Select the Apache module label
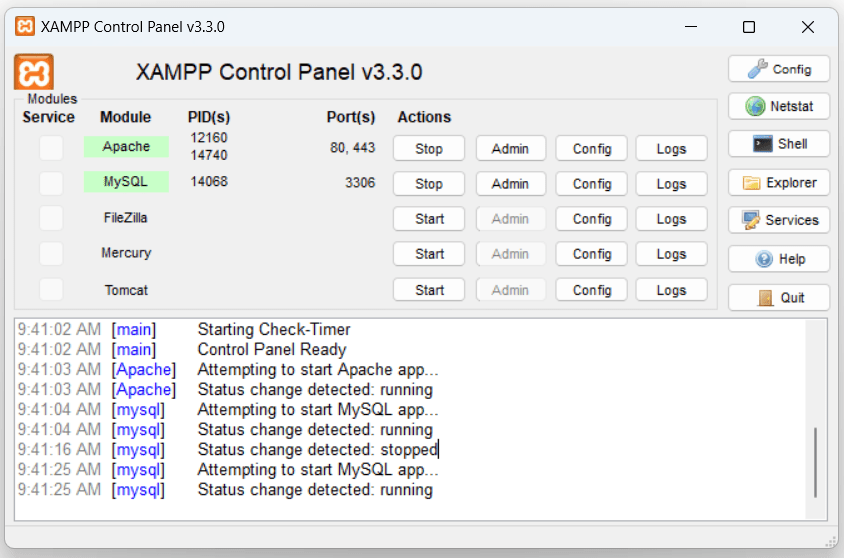This screenshot has width=844, height=558. pos(126,146)
